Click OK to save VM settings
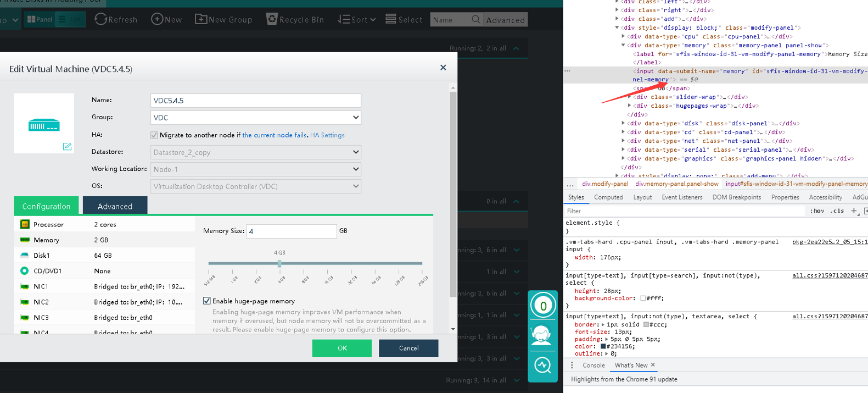The height and width of the screenshot is (393, 868). point(341,348)
